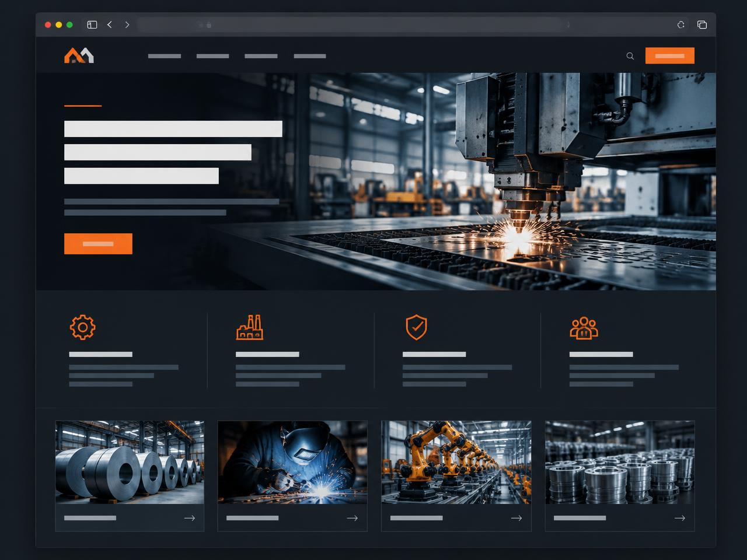
Task: Minimize the window with the yellow button
Action: click(59, 24)
